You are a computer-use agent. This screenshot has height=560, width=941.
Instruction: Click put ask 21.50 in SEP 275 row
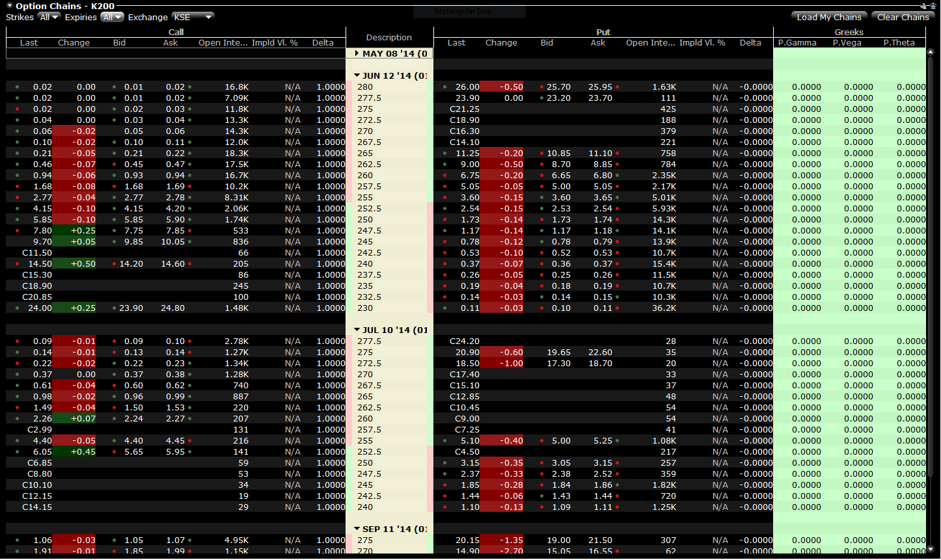(600, 540)
